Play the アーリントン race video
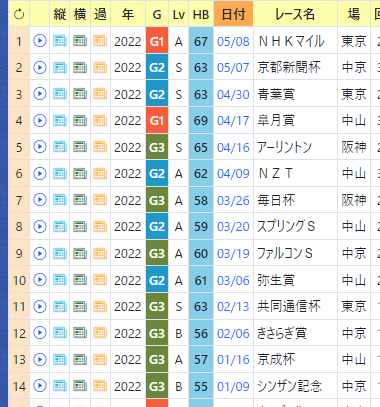The width and height of the screenshot is (380, 407). tap(40, 147)
